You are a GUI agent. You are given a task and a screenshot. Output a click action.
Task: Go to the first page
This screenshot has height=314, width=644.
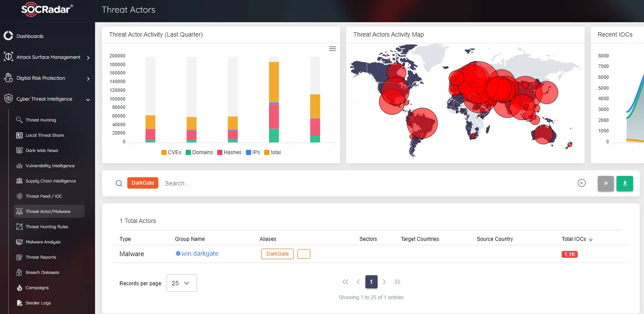tap(345, 282)
